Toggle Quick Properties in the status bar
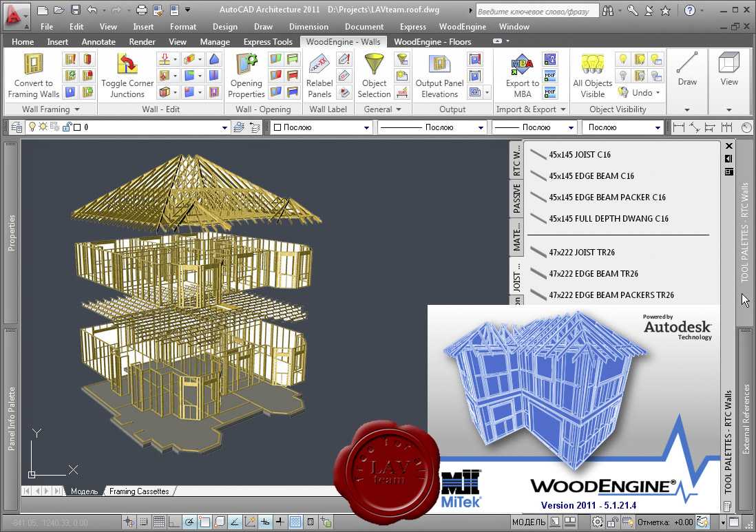The image size is (756, 532). tap(311, 522)
